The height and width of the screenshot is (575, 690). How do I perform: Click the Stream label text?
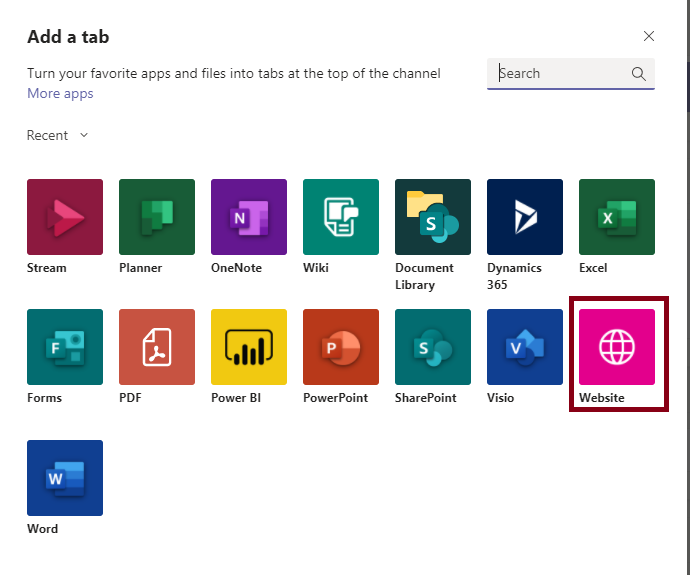(x=47, y=267)
